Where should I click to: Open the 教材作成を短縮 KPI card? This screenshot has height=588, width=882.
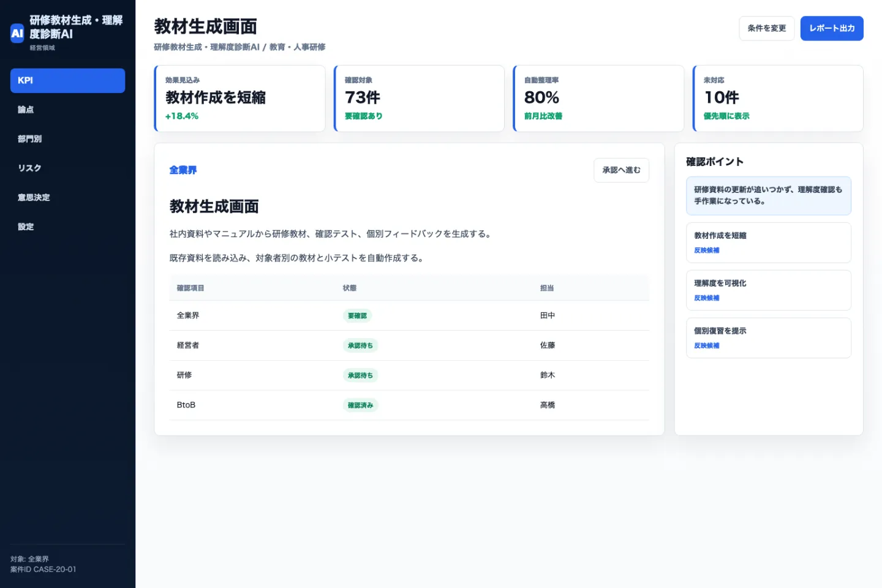point(239,98)
